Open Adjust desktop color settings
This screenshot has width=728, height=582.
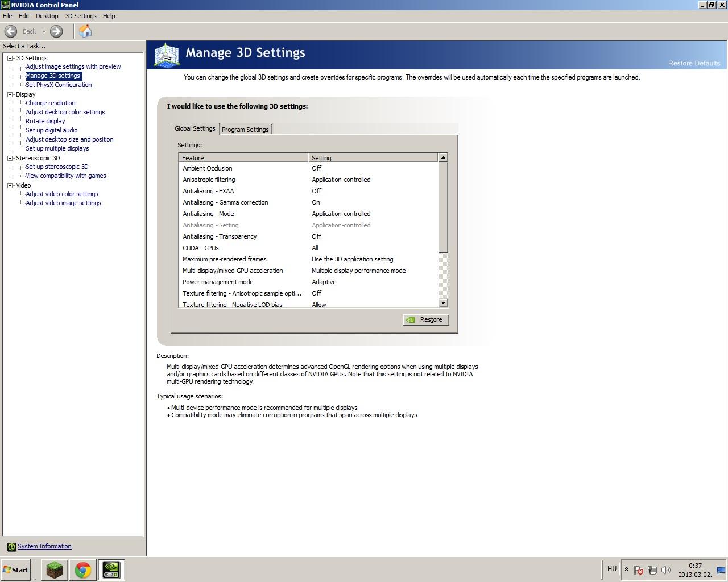point(65,112)
